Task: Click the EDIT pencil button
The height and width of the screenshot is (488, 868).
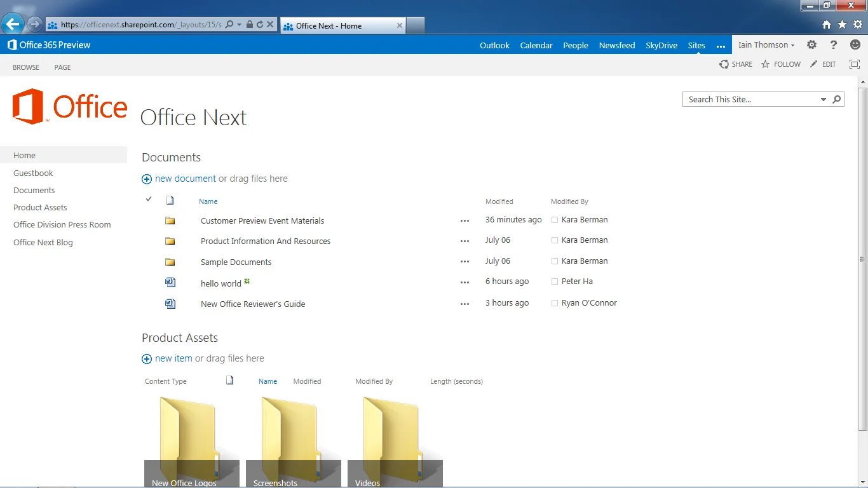Action: [823, 64]
